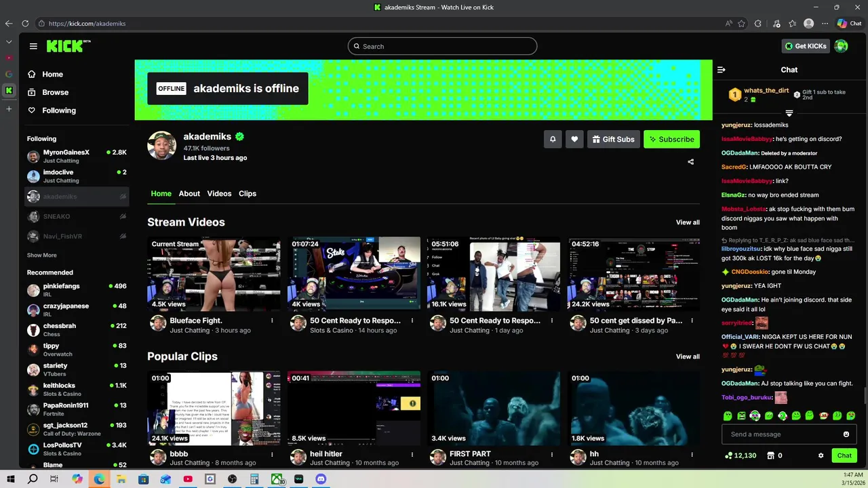Open options for heil hitler clip

pyautogui.click(x=412, y=454)
